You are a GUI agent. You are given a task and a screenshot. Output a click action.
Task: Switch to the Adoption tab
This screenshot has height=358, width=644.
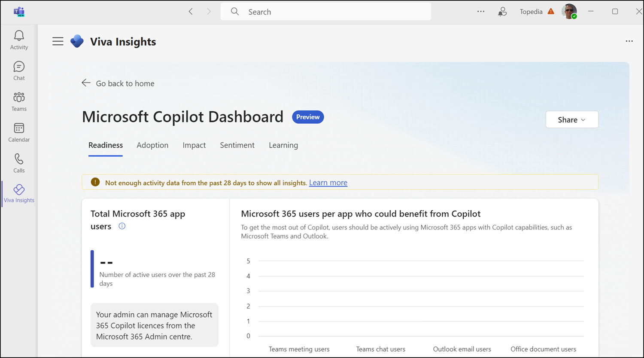tap(152, 145)
